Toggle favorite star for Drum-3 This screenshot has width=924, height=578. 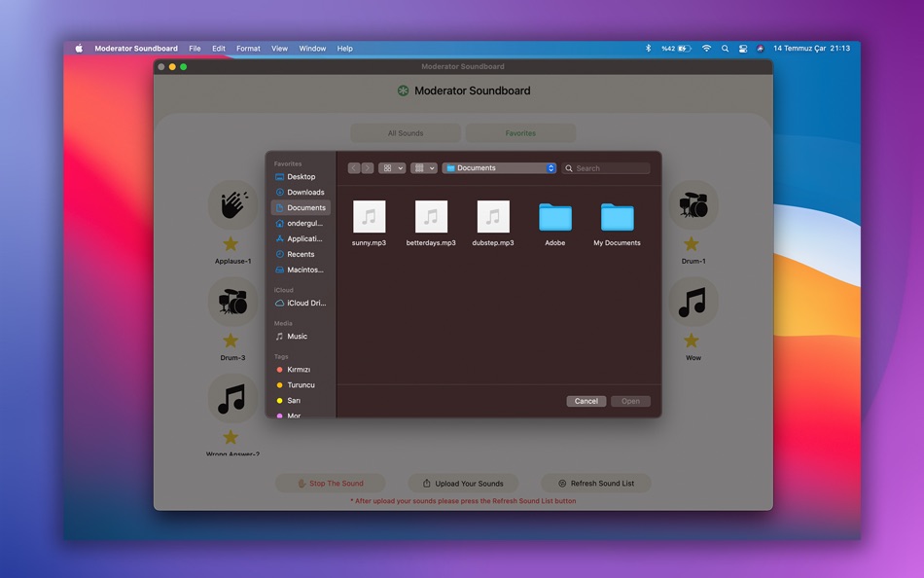click(x=231, y=341)
